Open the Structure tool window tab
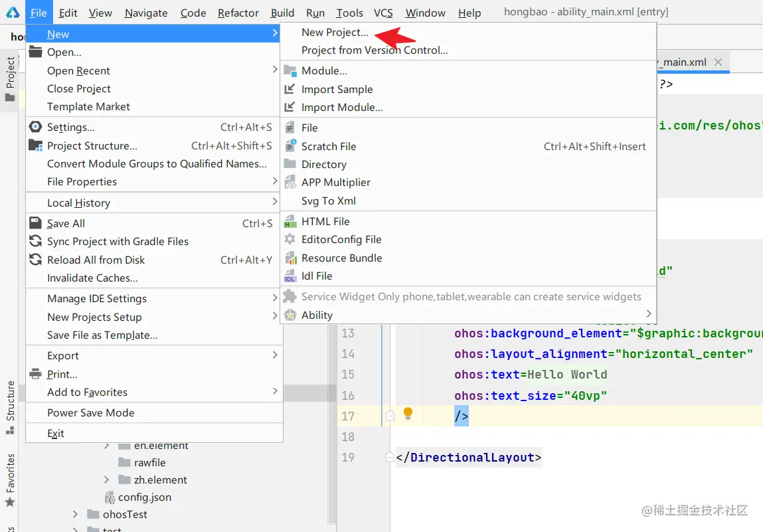Screen dimensions: 763x532 point(10,407)
